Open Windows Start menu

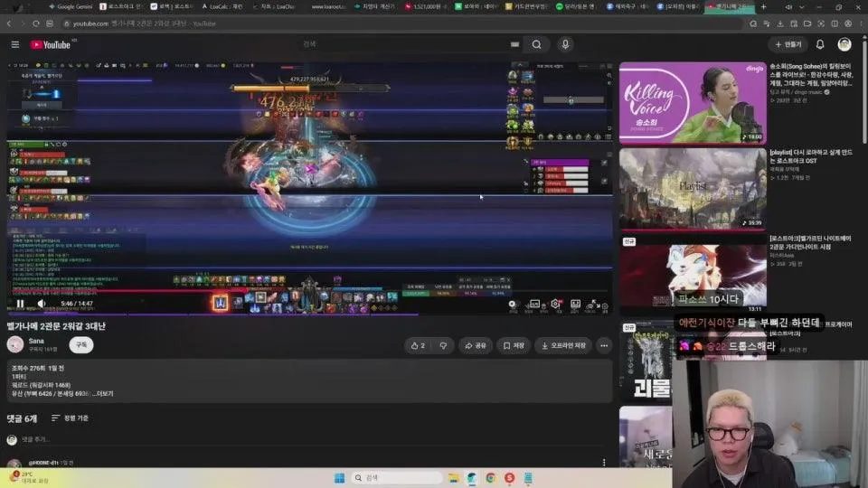click(x=339, y=478)
